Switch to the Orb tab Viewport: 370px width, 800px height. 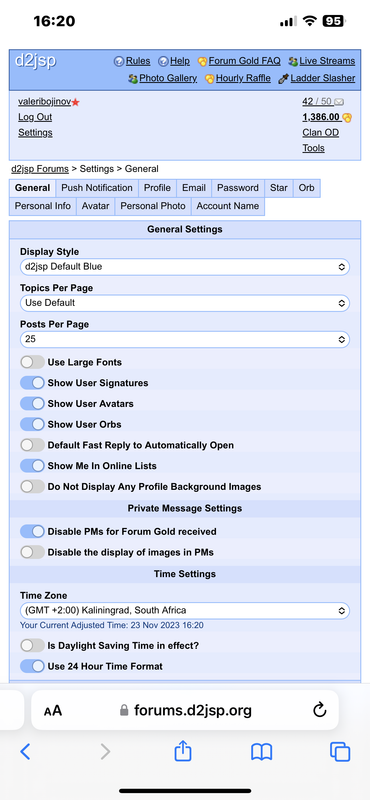[x=307, y=188]
